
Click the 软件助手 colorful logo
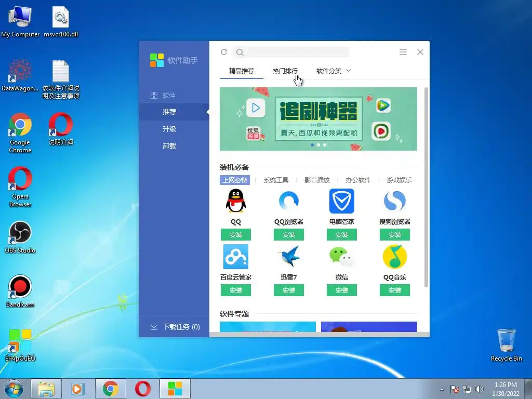(157, 60)
